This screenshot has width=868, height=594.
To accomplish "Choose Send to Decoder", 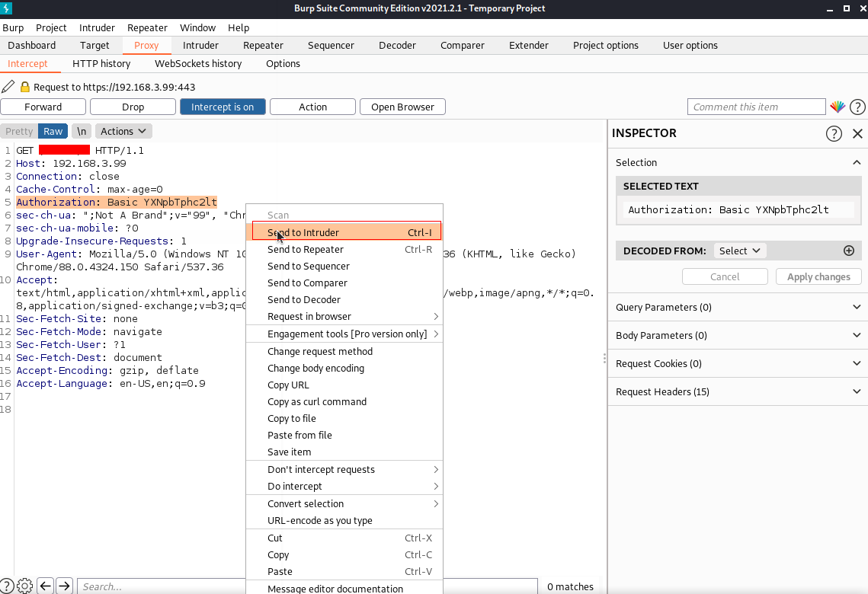I will tap(344, 300).
